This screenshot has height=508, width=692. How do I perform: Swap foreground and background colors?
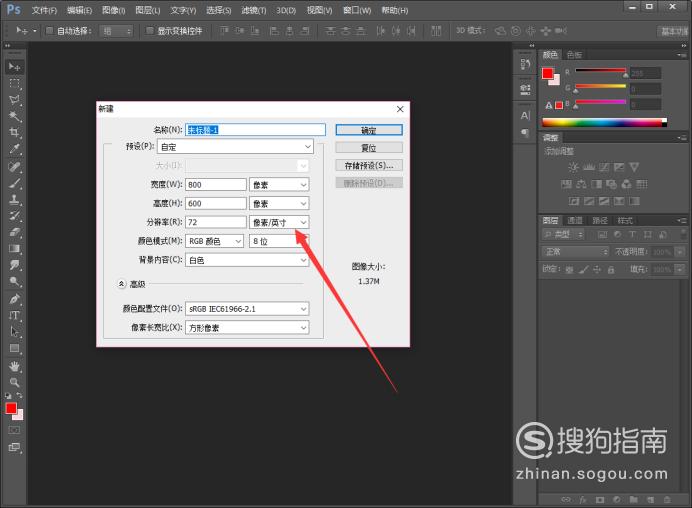[x=19, y=395]
